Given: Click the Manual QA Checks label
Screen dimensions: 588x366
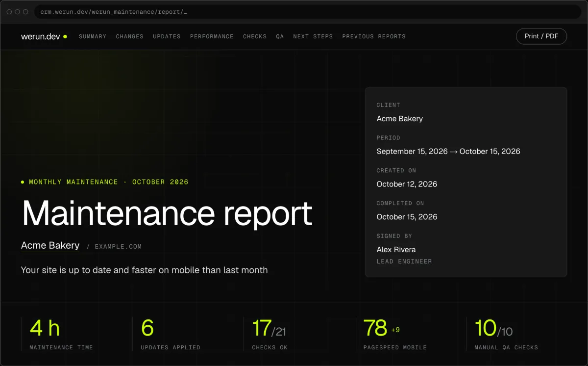Looking at the screenshot, I should [x=506, y=347].
